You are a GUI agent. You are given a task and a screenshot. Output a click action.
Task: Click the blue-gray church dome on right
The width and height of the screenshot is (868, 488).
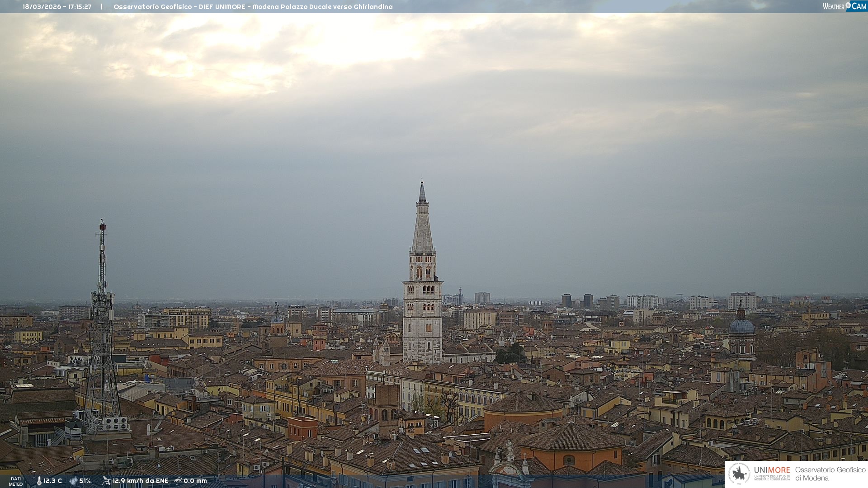(741, 326)
